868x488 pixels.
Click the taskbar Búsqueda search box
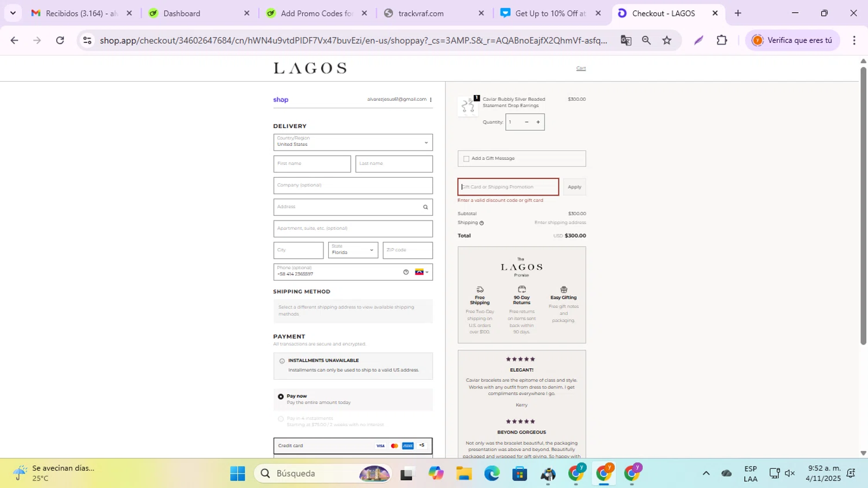pyautogui.click(x=324, y=474)
